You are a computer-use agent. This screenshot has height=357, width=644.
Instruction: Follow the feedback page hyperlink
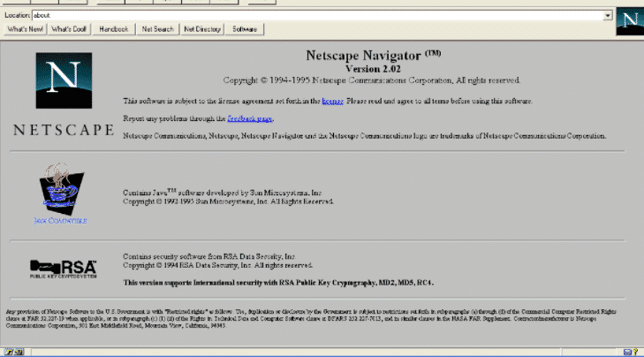(250, 118)
